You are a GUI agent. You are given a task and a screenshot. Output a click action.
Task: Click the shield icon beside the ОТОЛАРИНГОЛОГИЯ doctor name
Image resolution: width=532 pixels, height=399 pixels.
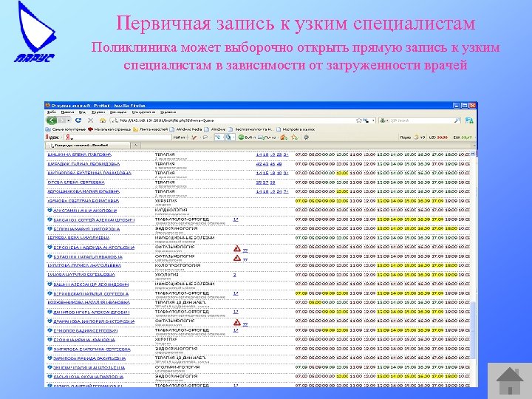(50, 367)
